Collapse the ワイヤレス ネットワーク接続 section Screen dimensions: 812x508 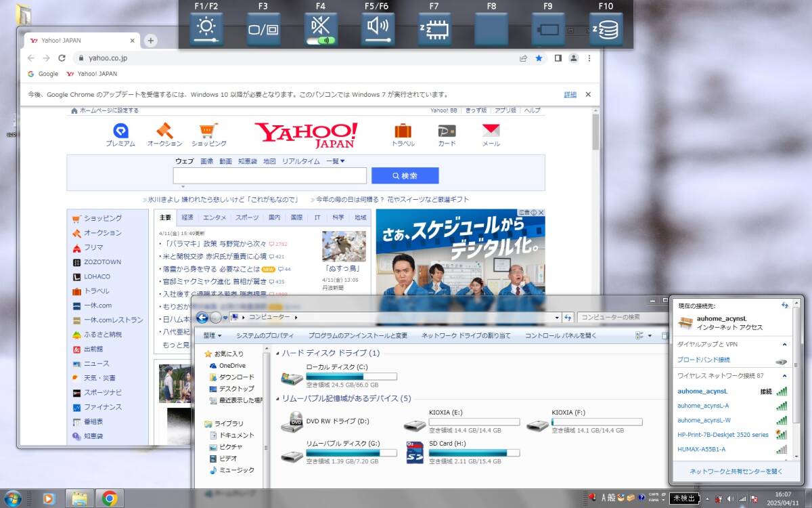785,376
